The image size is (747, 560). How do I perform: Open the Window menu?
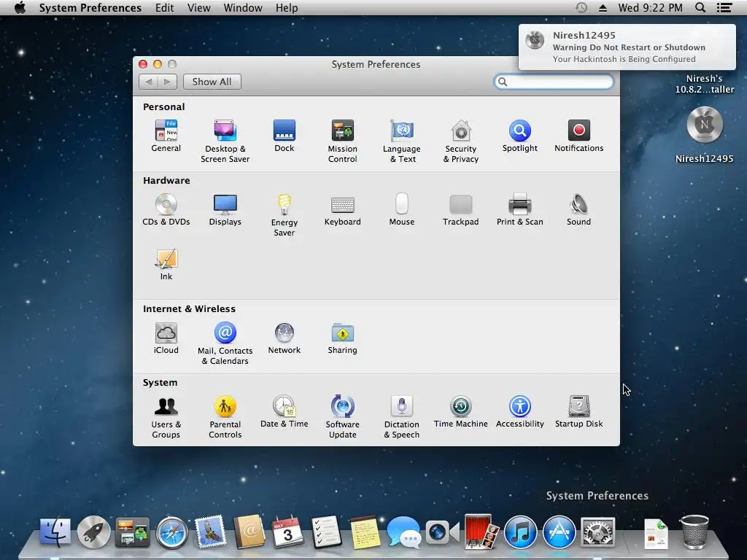pyautogui.click(x=243, y=7)
